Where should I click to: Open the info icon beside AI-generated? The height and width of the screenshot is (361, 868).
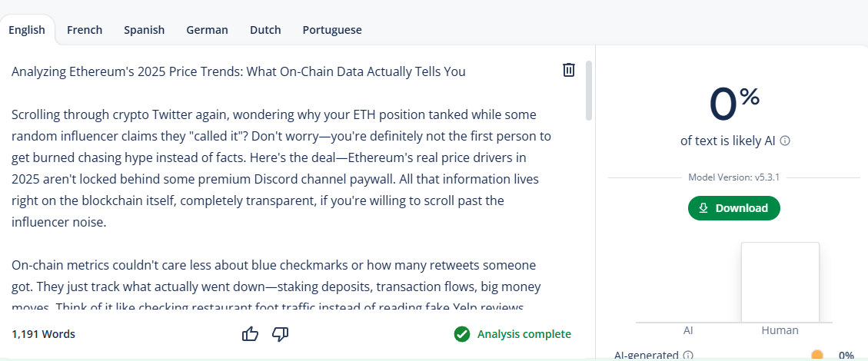688,355
